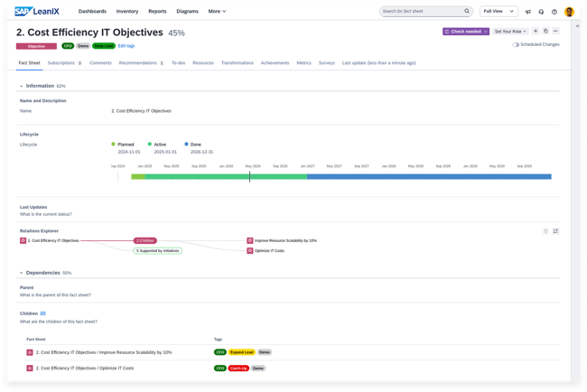The image size is (587, 392).
Task: Open the help question mark icon
Action: [554, 12]
